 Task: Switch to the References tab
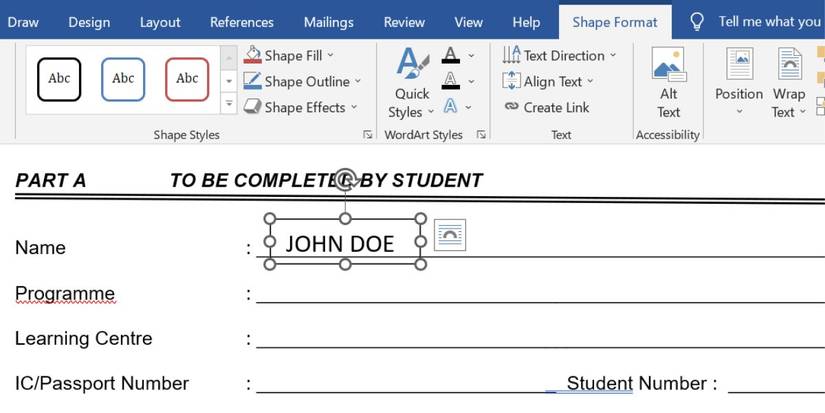pyautogui.click(x=242, y=22)
